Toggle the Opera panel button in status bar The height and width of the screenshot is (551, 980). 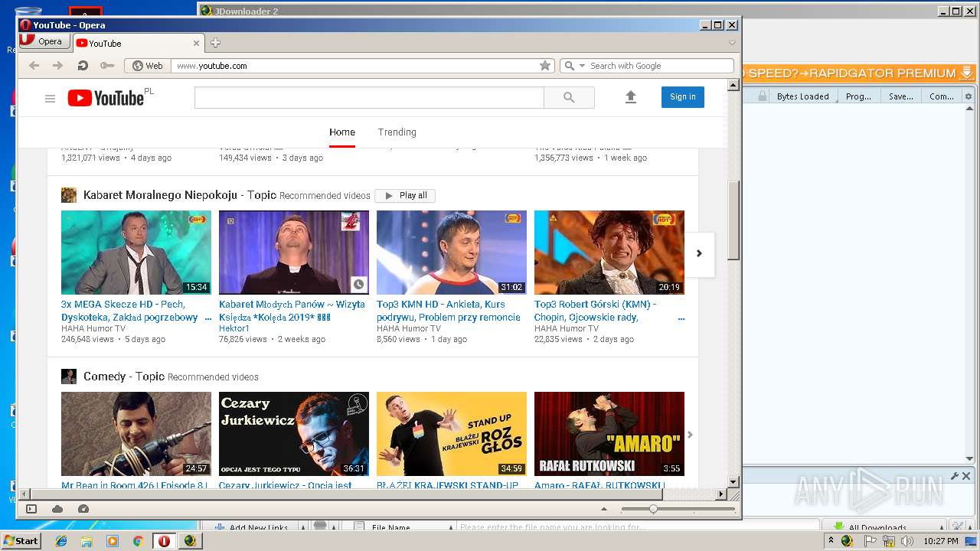31,509
